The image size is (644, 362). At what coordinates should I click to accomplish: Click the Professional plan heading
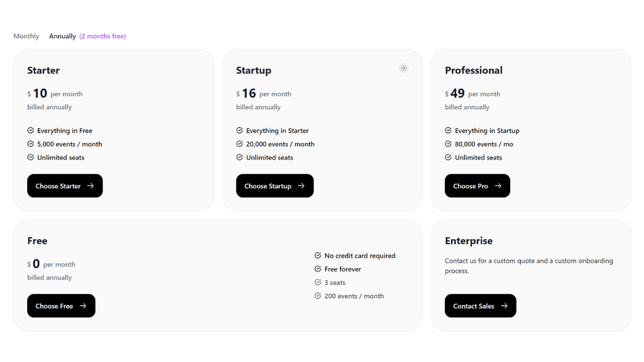(x=473, y=70)
